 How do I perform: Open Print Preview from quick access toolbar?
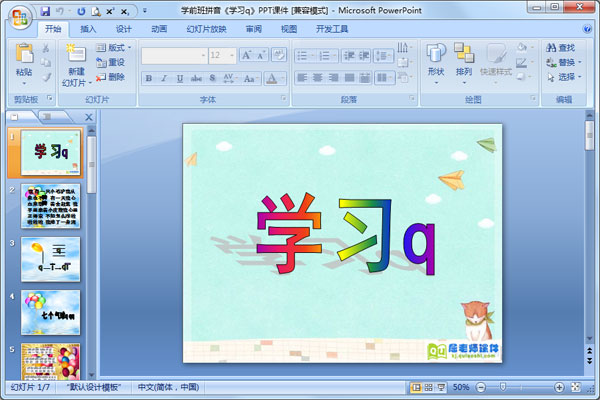tap(96, 11)
